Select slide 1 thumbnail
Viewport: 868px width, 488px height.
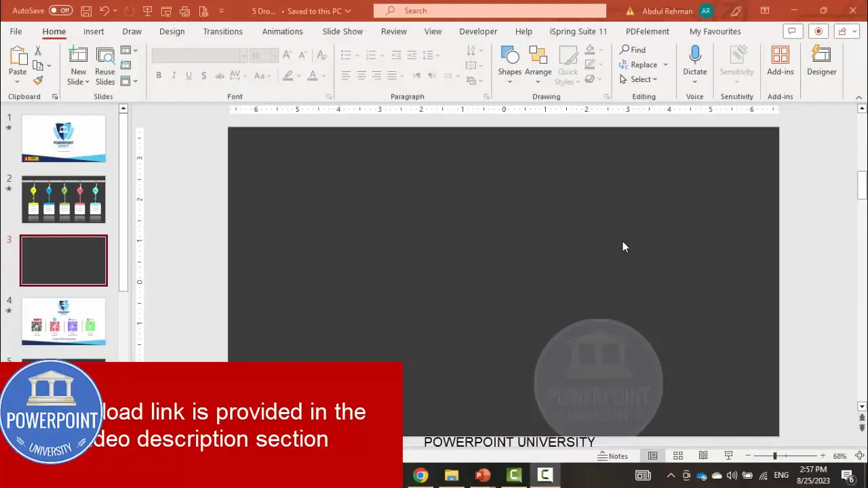[64, 138]
